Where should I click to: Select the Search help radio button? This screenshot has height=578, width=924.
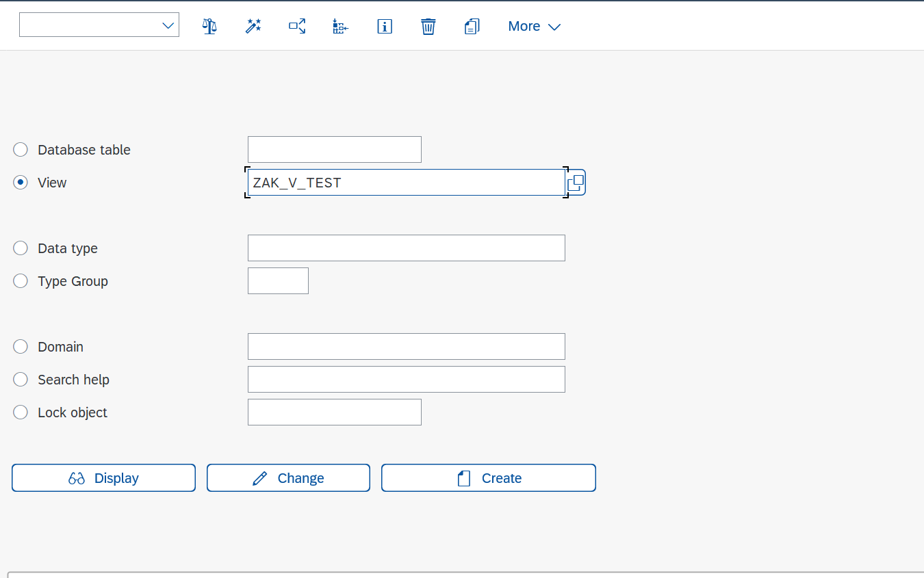tap(21, 380)
